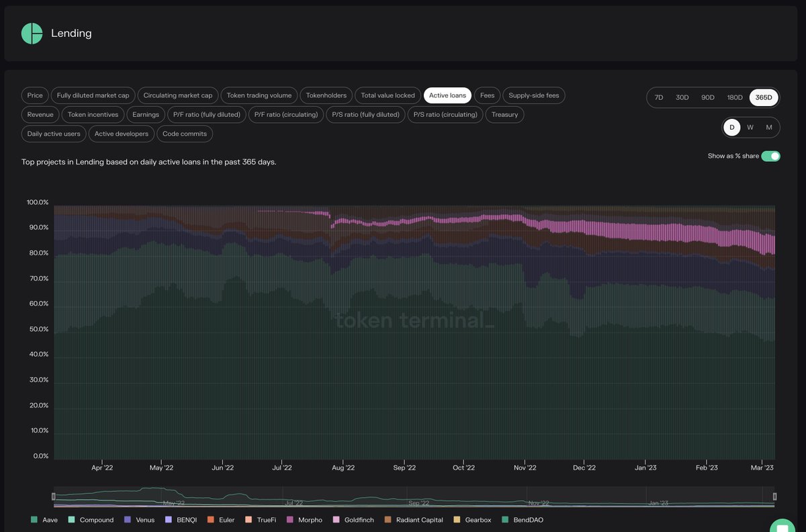Viewport: 806px width, 532px height.
Task: Open the chat widget in bottom corner
Action: (x=781, y=528)
